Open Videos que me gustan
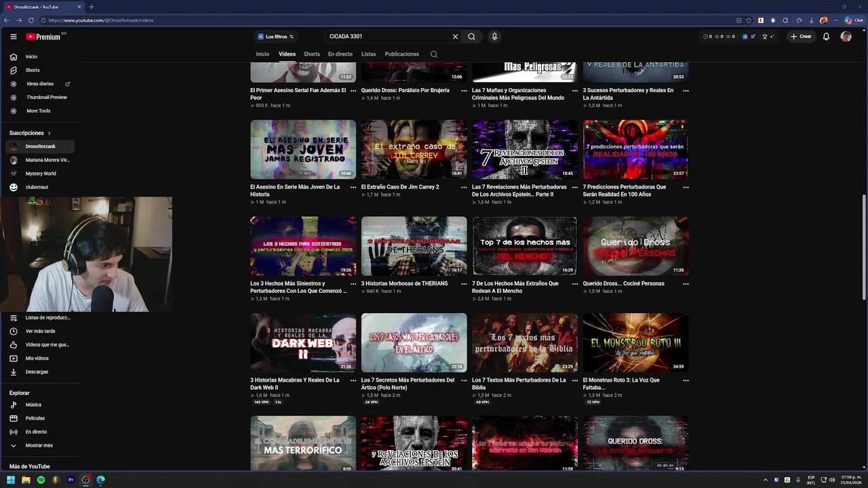This screenshot has height=488, width=868. pos(41,345)
